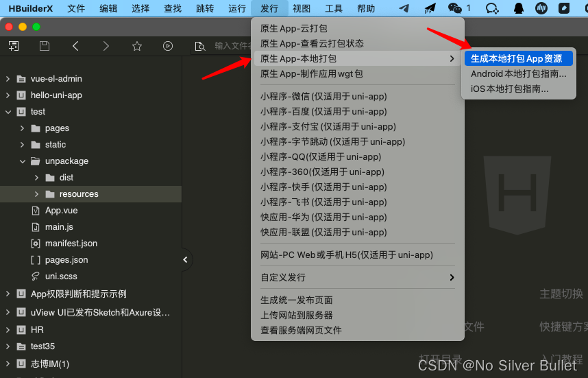Image resolution: width=588 pixels, height=378 pixels.
Task: Expand the test35 project
Action: tap(8, 346)
